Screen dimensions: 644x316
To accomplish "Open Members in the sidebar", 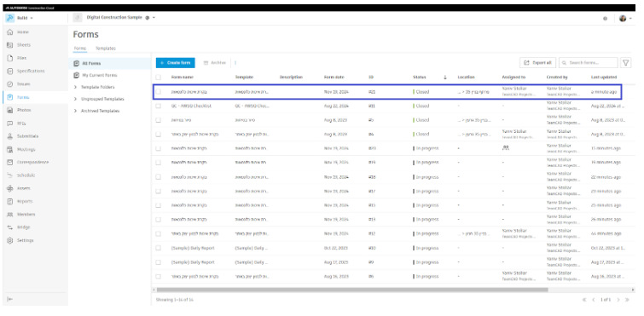I will coord(26,215).
